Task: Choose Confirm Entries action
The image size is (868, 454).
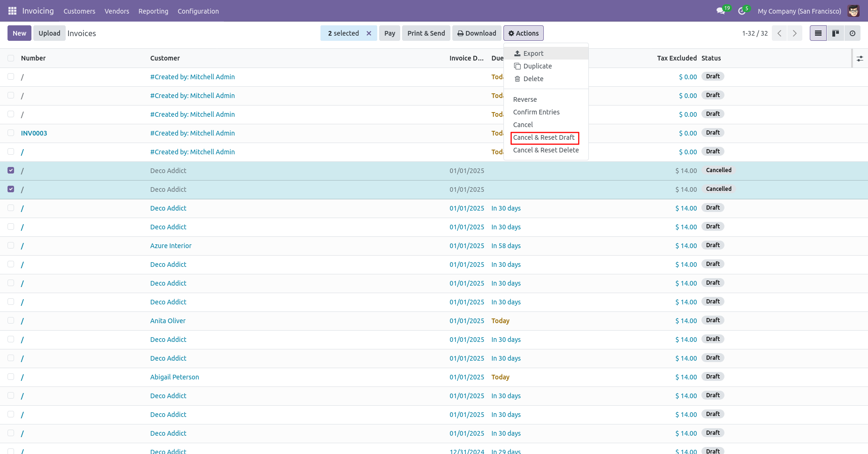Action: click(546, 112)
